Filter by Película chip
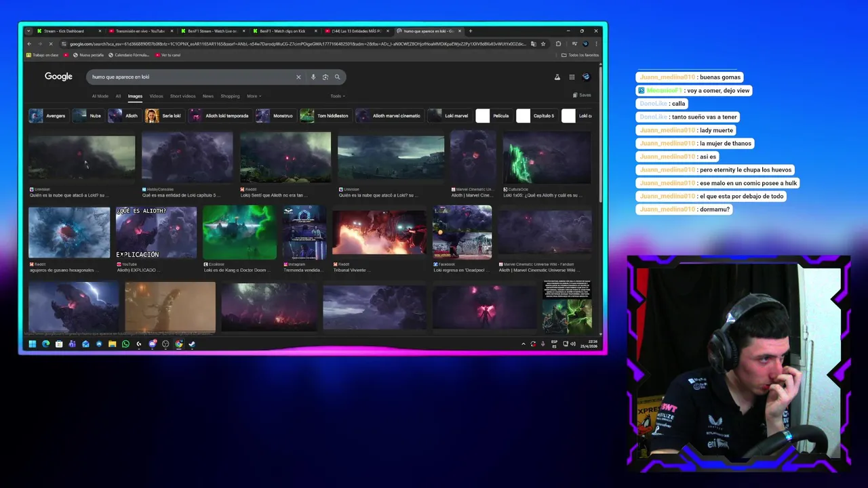 point(493,116)
